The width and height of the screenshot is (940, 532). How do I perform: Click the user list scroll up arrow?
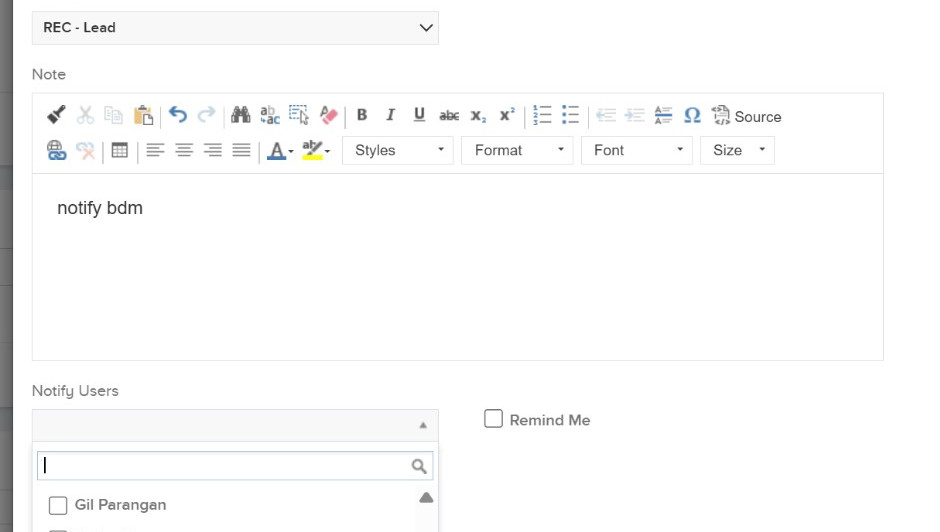click(x=426, y=498)
